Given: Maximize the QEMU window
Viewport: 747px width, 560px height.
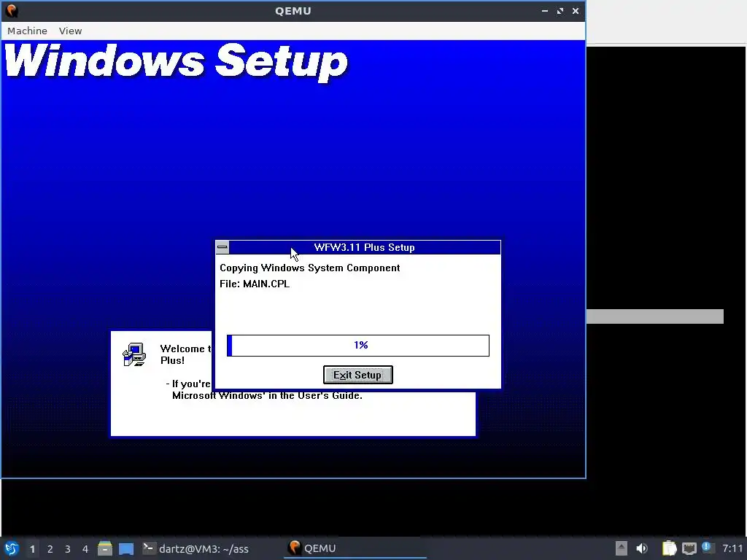Looking at the screenshot, I should pyautogui.click(x=560, y=11).
